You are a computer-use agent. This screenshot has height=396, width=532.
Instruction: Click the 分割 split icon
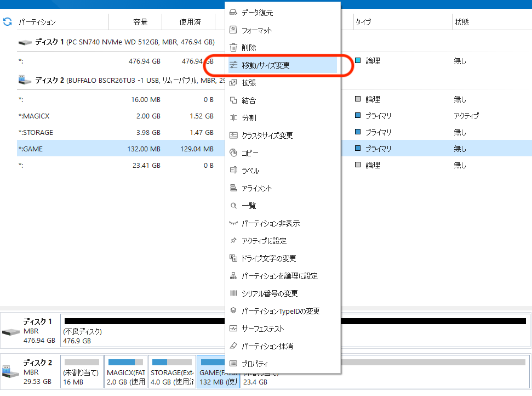pos(233,117)
